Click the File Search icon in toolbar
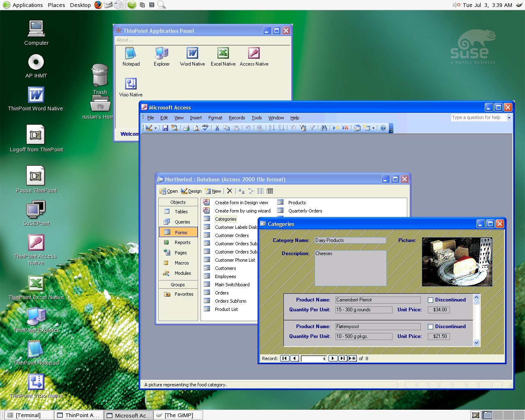This screenshot has height=420, width=525. (175, 128)
